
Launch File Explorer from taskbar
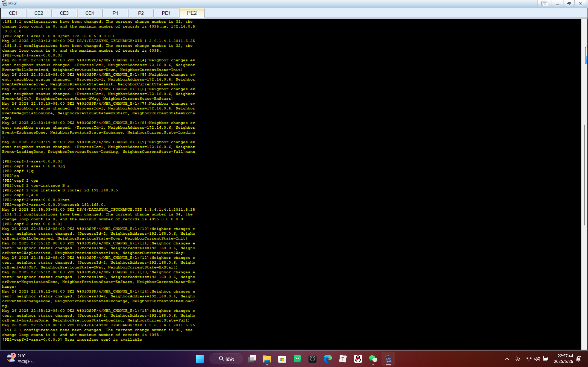pos(267,359)
